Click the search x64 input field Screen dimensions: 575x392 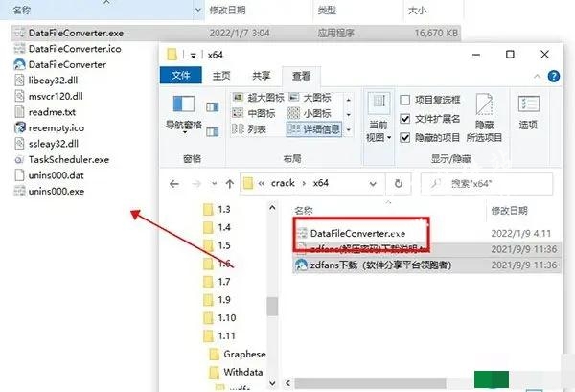(x=486, y=183)
